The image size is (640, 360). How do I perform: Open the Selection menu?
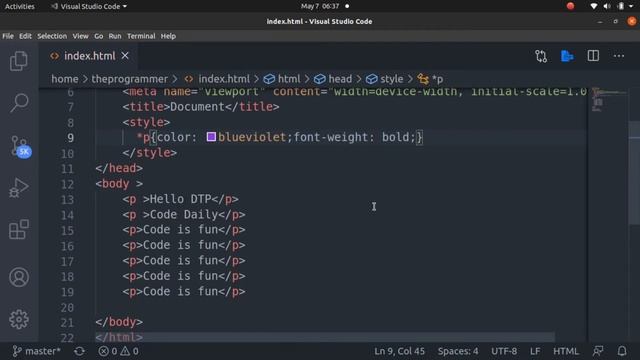coord(52,36)
